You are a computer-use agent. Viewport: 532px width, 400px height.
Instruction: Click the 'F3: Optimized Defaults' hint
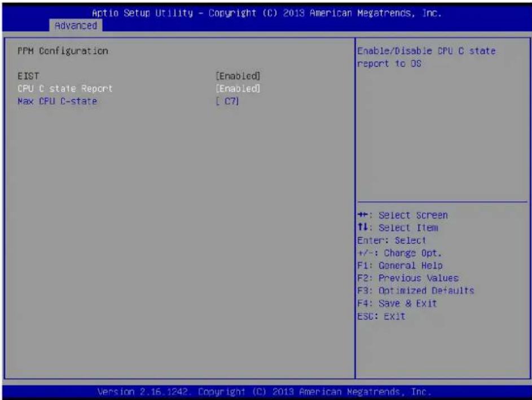pos(416,291)
